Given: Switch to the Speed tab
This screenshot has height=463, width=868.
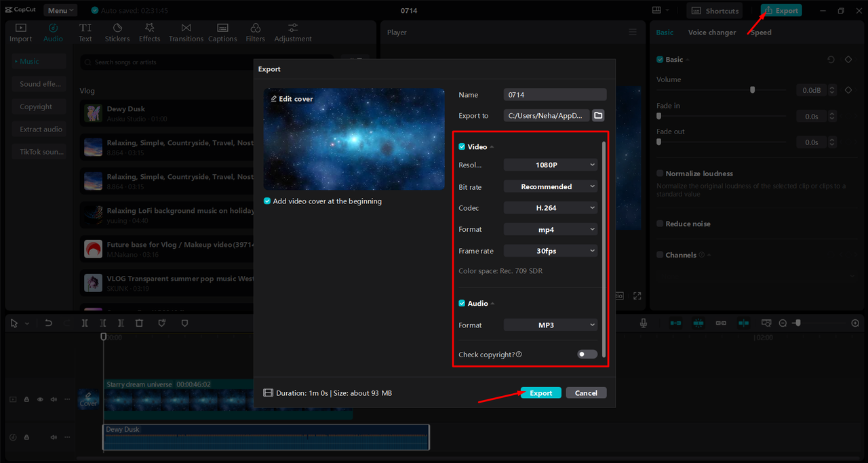Looking at the screenshot, I should tap(762, 33).
